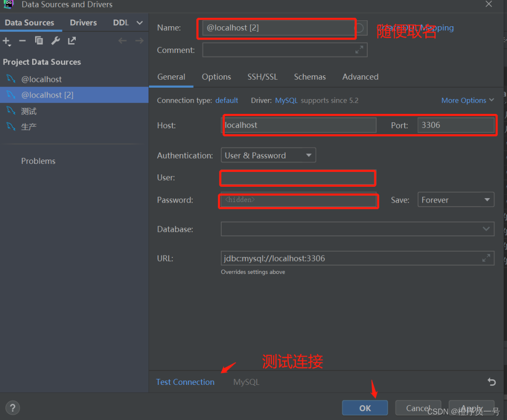Click the make global export icon
The width and height of the screenshot is (507, 420).
coord(72,41)
